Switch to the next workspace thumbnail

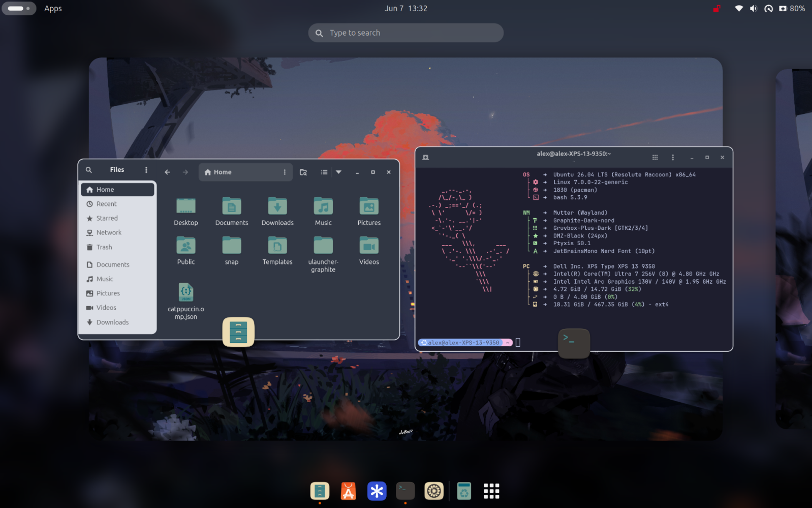pyautogui.click(x=794, y=249)
